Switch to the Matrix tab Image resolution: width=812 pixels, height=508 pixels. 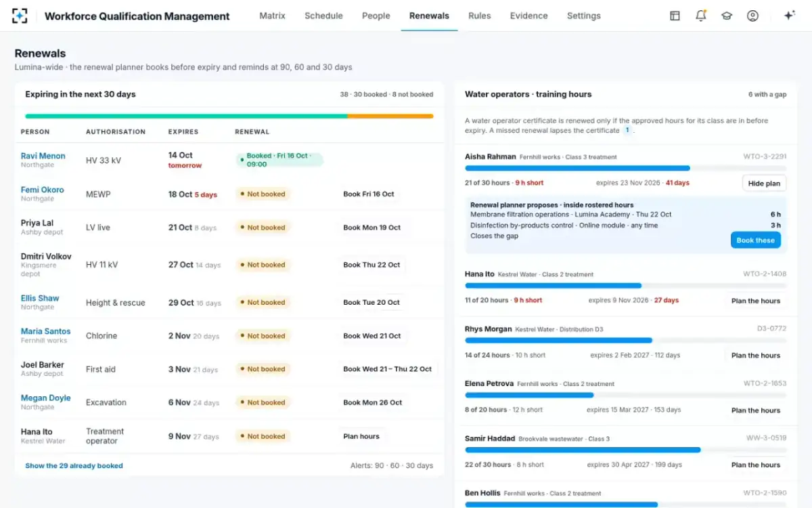pos(272,16)
